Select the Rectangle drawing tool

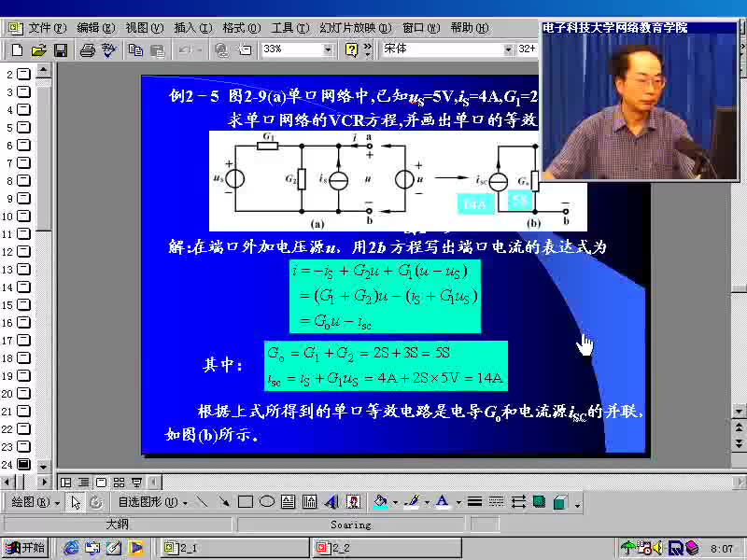click(246, 501)
